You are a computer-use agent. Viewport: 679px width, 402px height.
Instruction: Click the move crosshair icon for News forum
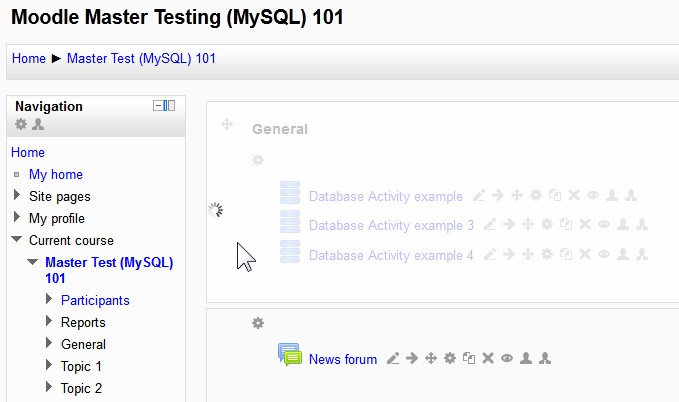click(431, 358)
